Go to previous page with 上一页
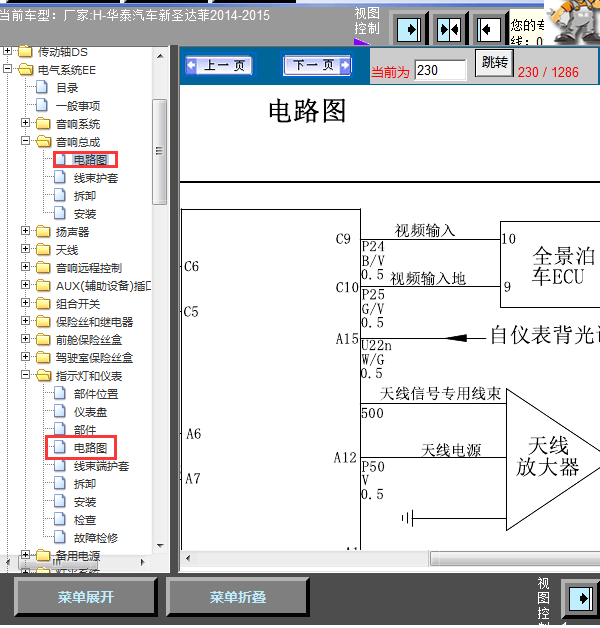 [219, 65]
